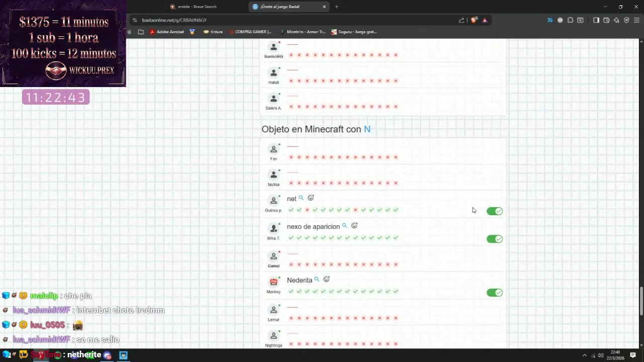Viewport: 644px width, 362px height.
Task: Click the Mika T. player avatar
Action: click(274, 229)
